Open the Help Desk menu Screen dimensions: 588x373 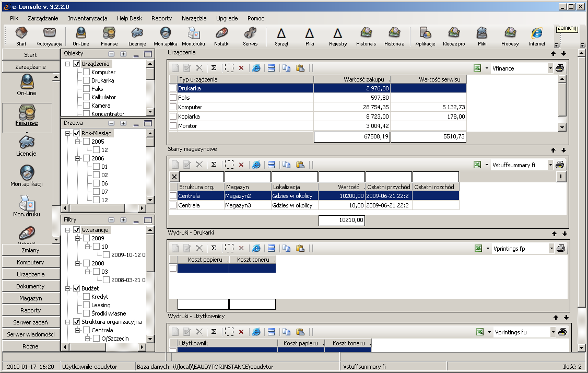[x=130, y=18]
